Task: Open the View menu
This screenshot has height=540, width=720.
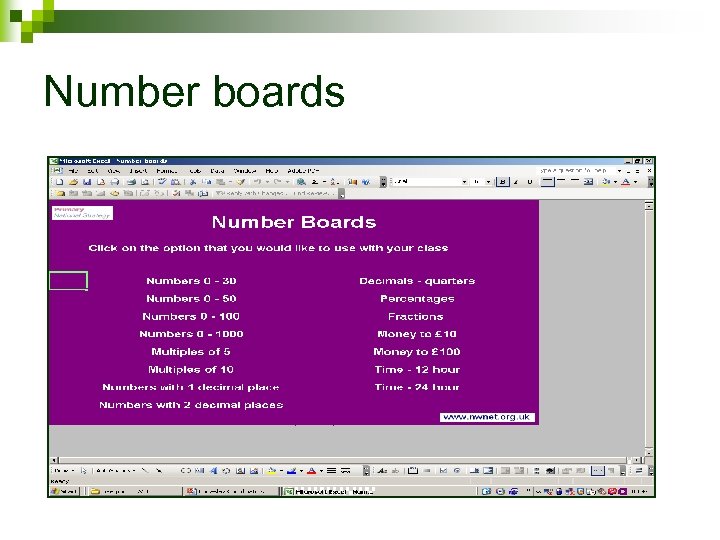Action: pyautogui.click(x=113, y=171)
